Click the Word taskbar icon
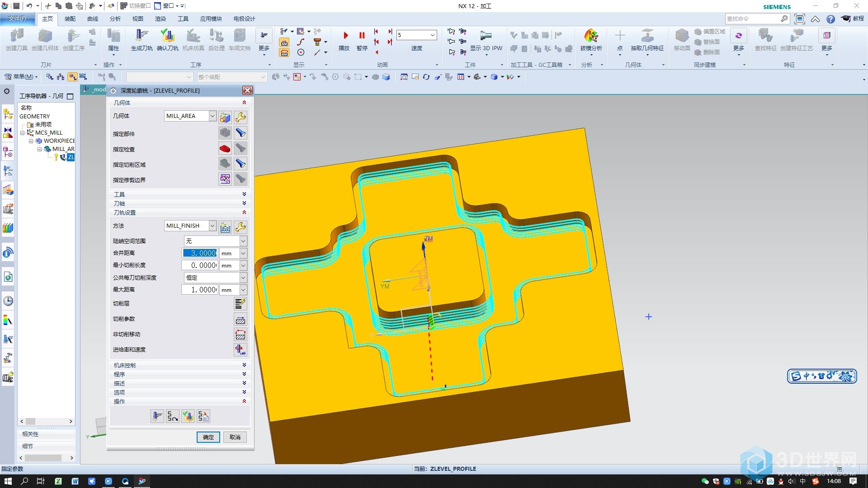 [x=75, y=481]
